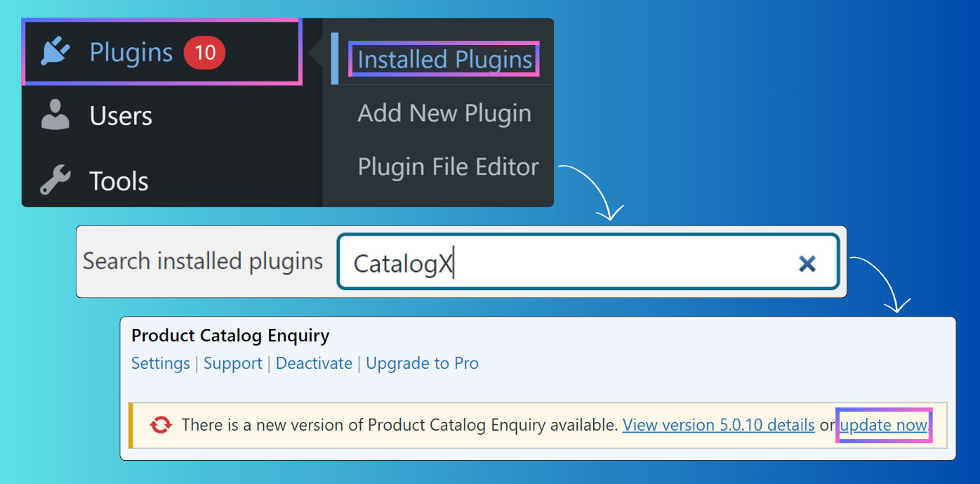
Task: Click the red update-available refresh icon
Action: tap(161, 425)
